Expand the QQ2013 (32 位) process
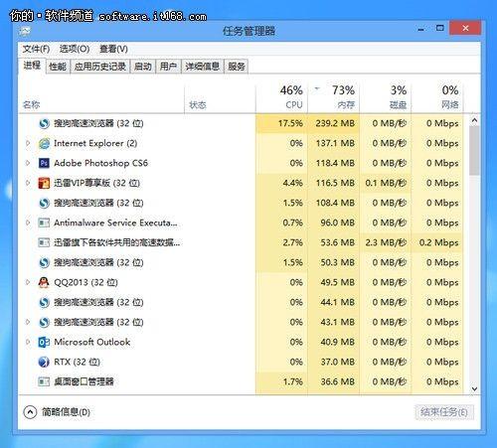Image resolution: width=497 pixels, height=448 pixels. pos(28,282)
